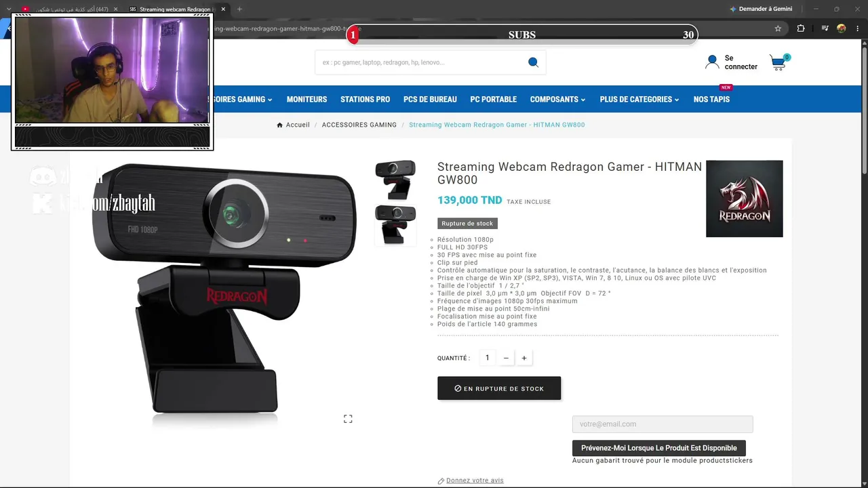Increase quantity with plus button
This screenshot has width=868, height=488.
(x=524, y=358)
